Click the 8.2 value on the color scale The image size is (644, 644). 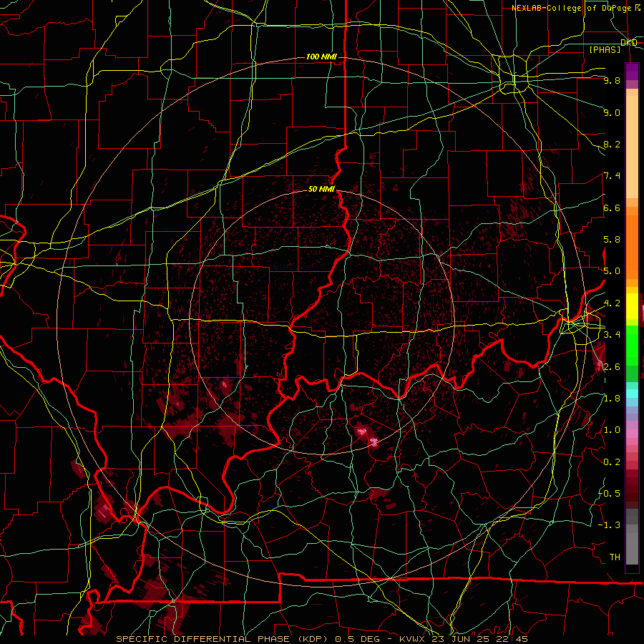(x=612, y=144)
